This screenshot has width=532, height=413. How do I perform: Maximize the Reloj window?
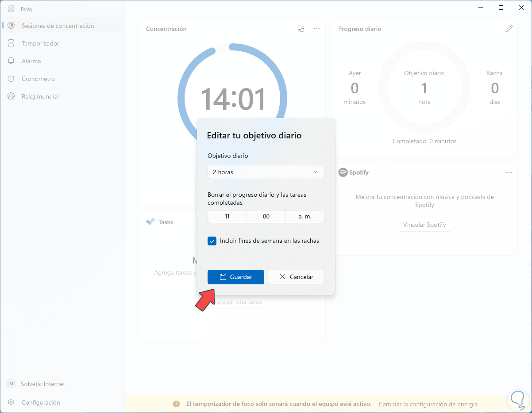tap(501, 8)
